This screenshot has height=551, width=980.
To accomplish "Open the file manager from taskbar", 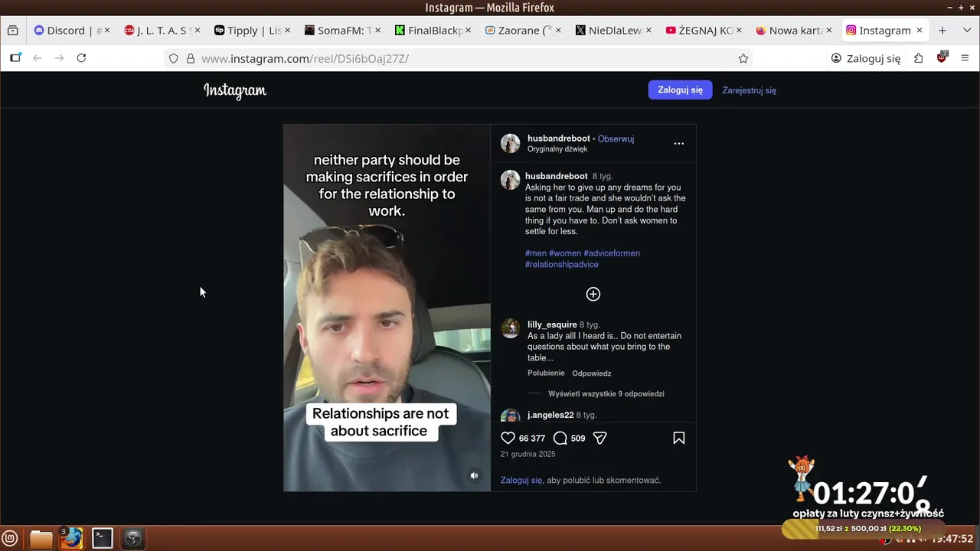I will click(x=41, y=539).
